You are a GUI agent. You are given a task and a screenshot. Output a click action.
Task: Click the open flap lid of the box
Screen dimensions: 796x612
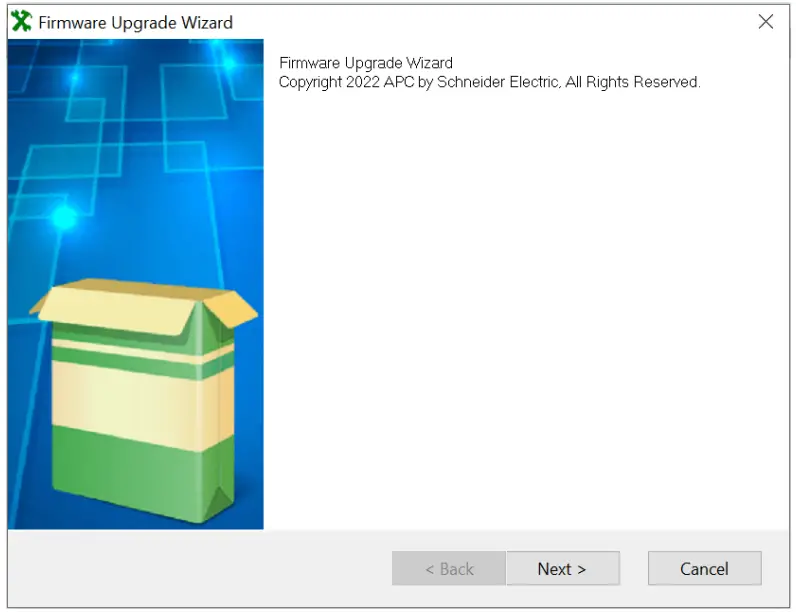pos(144,304)
